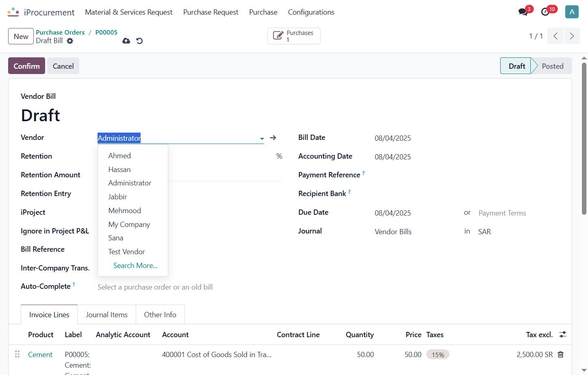Viewport: 588px width, 375px height.
Task: Open the Purchase Request menu
Action: (x=211, y=12)
